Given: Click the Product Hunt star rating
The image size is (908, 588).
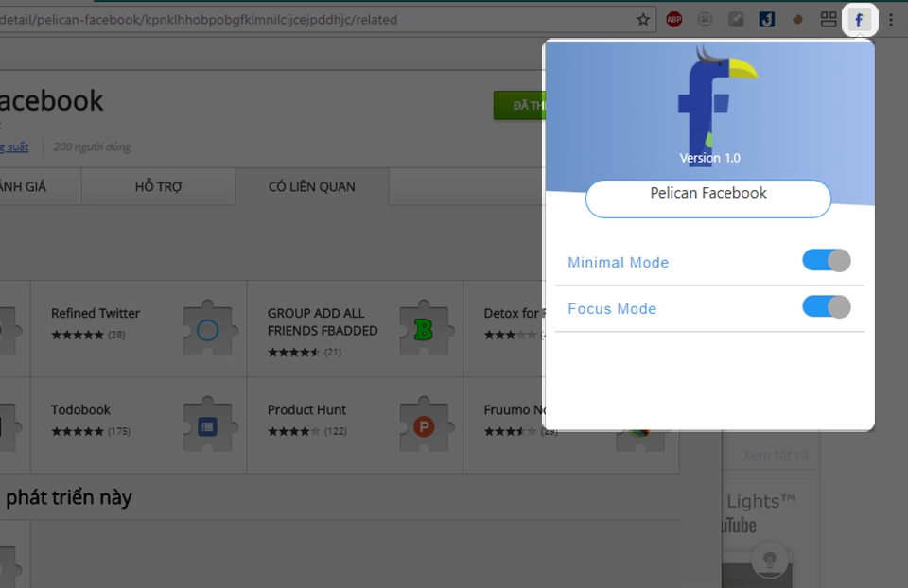Looking at the screenshot, I should [293, 432].
